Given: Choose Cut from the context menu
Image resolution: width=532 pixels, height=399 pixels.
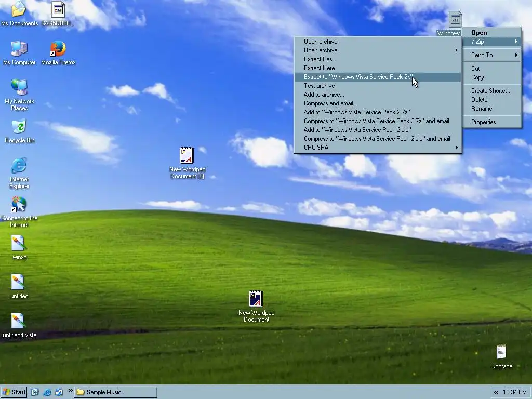Looking at the screenshot, I should pos(491,68).
